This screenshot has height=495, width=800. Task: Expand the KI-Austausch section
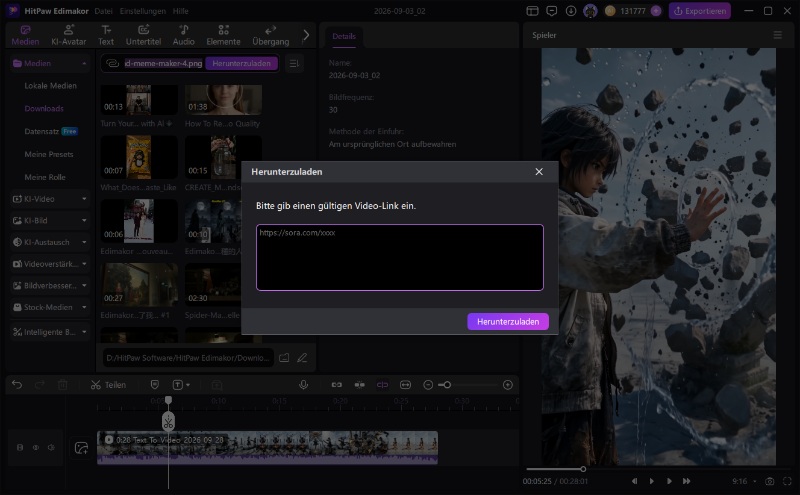[x=49, y=242]
